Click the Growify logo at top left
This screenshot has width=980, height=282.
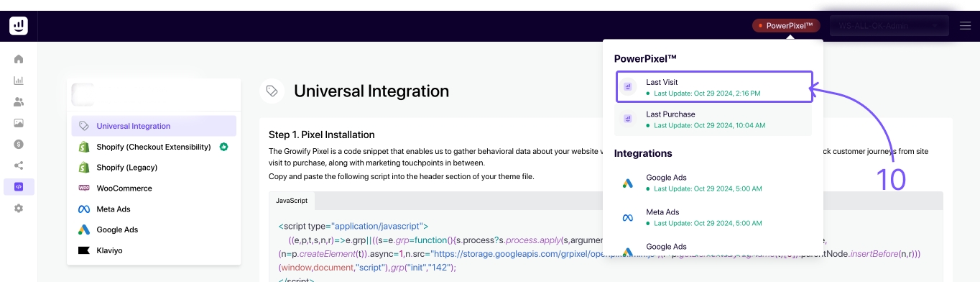coord(19,25)
